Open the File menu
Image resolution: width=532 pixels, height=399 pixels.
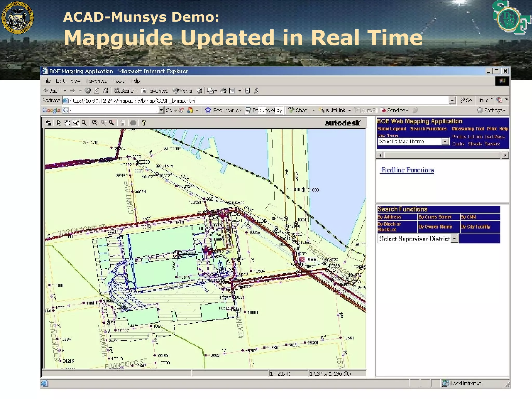coord(48,81)
